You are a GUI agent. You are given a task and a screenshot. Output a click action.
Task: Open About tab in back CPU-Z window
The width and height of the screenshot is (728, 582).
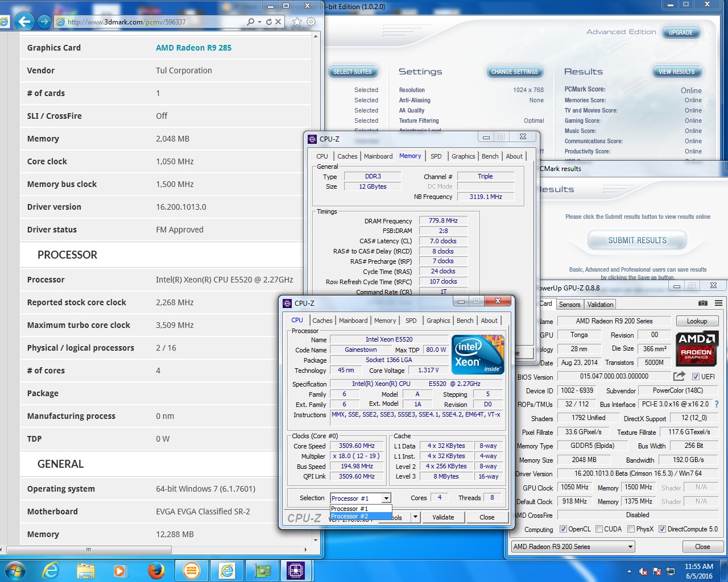pyautogui.click(x=514, y=156)
